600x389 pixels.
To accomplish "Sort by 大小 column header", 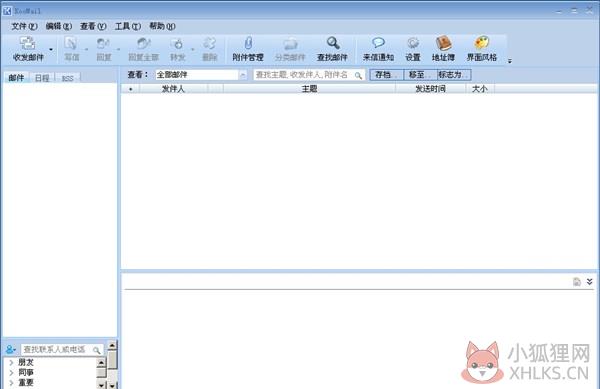I will [480, 89].
